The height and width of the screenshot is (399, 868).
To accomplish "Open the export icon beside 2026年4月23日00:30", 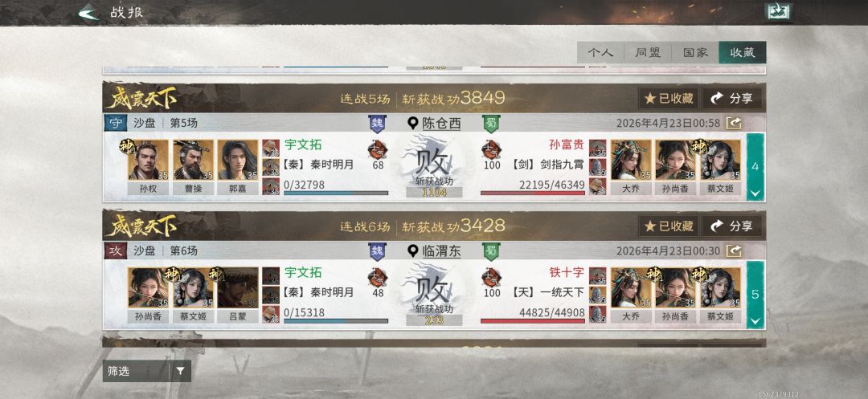I will 734,251.
